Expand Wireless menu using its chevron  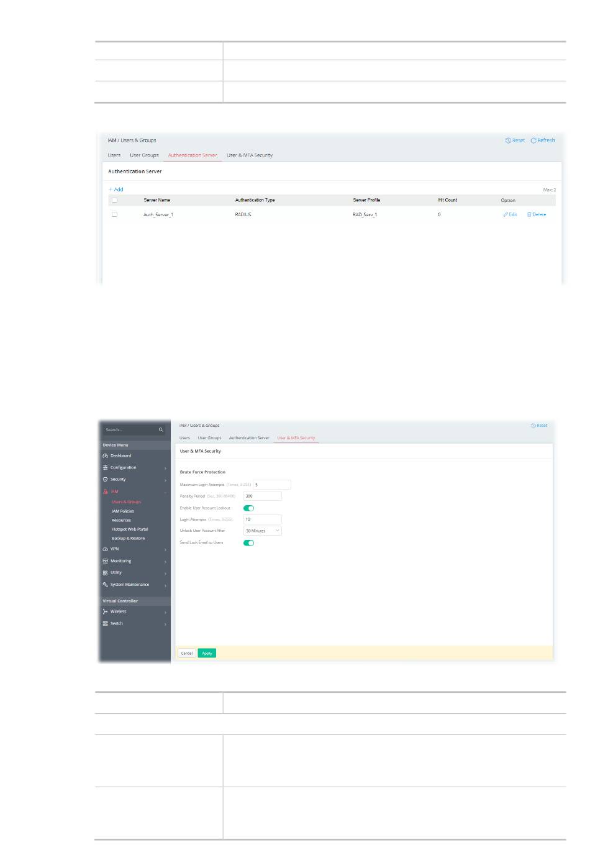point(165,612)
